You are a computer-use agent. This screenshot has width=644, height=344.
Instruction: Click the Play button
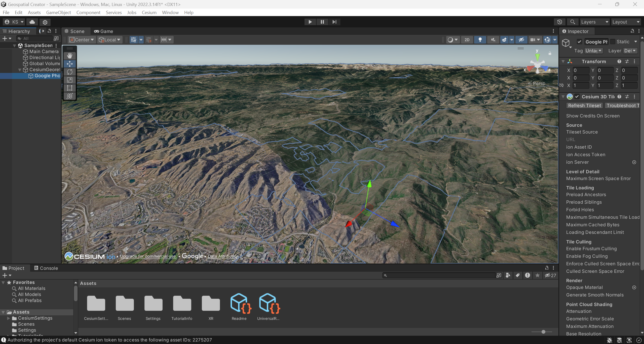pyautogui.click(x=310, y=22)
